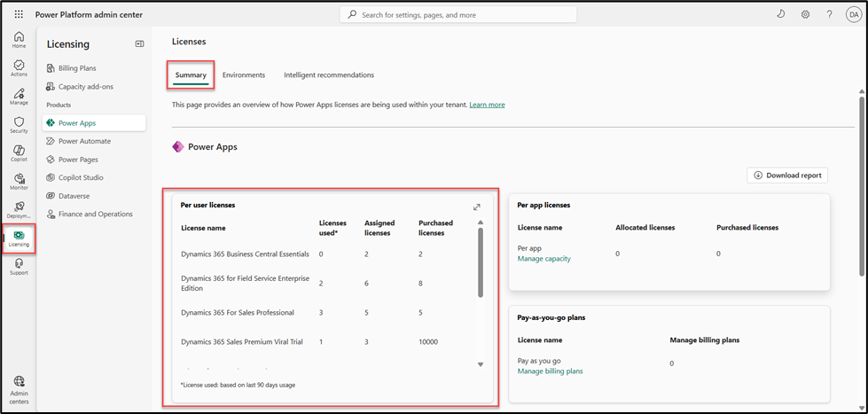The height and width of the screenshot is (414, 868).
Task: Select the Security shield icon
Action: tap(19, 125)
